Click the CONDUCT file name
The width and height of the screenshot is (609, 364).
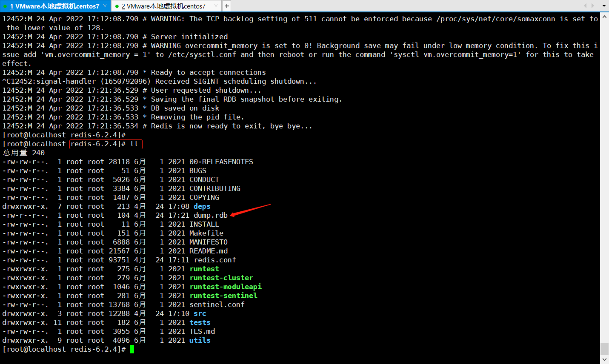(204, 179)
